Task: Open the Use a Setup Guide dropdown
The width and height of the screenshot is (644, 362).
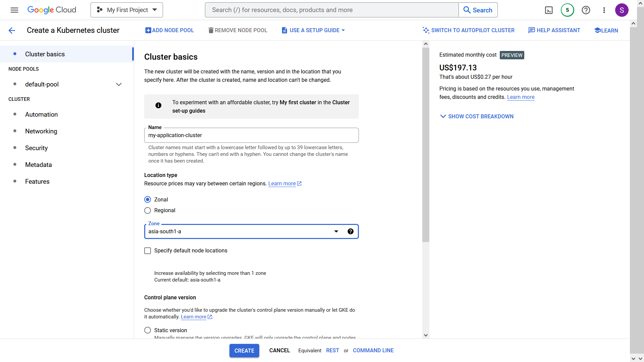Action: tap(313, 30)
